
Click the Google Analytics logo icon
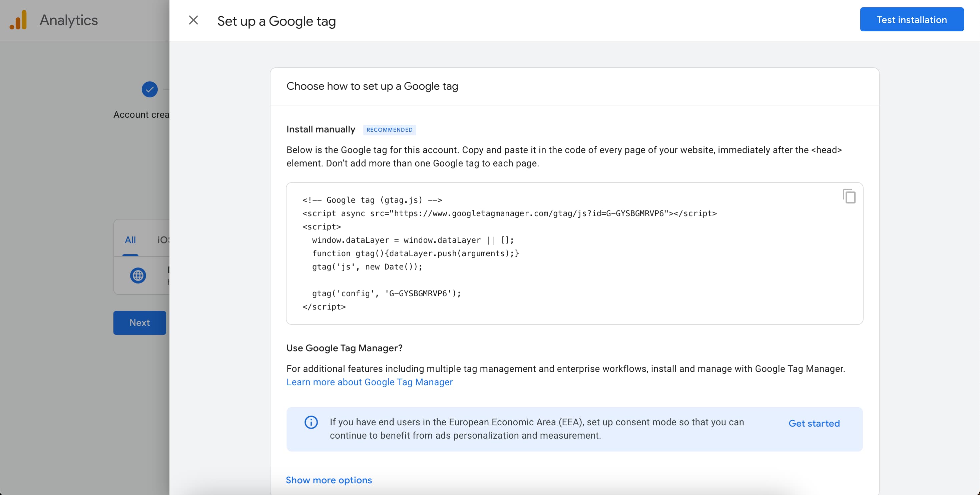pos(18,20)
